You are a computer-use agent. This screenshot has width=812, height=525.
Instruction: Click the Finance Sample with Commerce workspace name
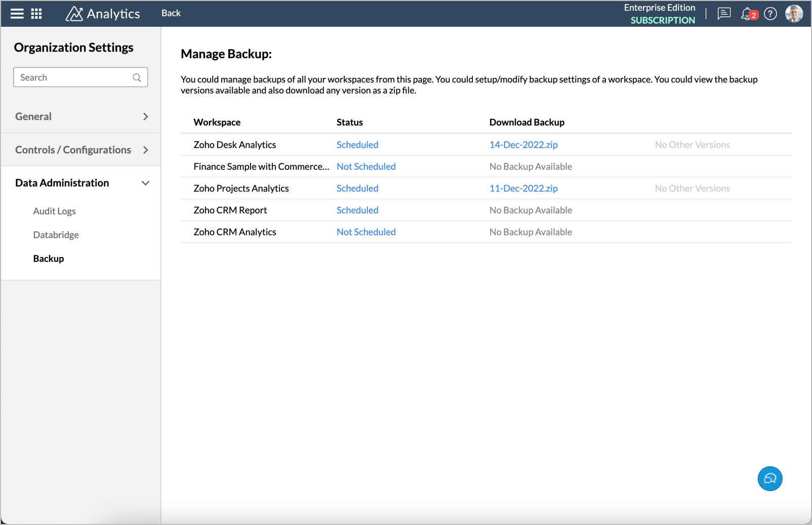pyautogui.click(x=261, y=166)
